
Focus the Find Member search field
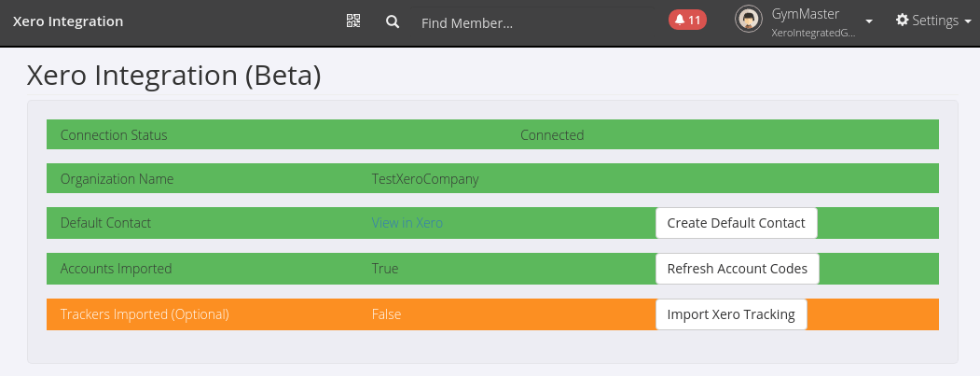tap(531, 22)
